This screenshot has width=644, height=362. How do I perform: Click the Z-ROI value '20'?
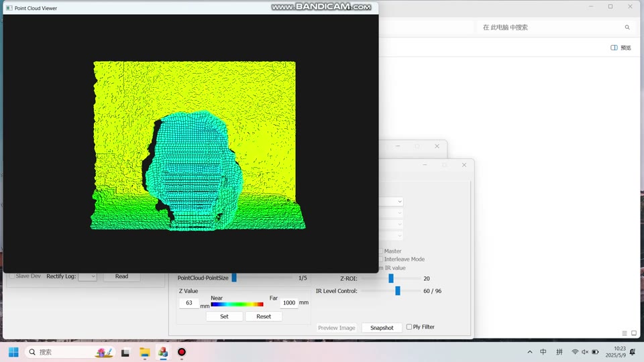tap(427, 279)
